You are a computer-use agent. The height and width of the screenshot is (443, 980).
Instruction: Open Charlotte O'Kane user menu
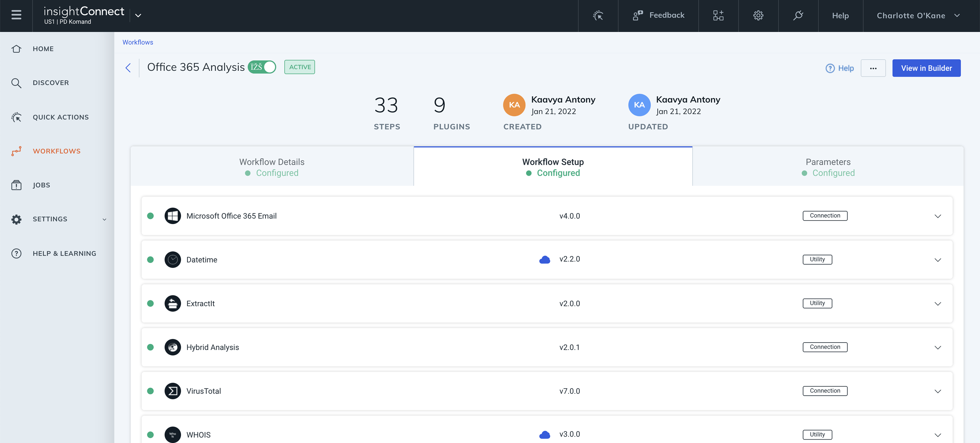pyautogui.click(x=918, y=16)
